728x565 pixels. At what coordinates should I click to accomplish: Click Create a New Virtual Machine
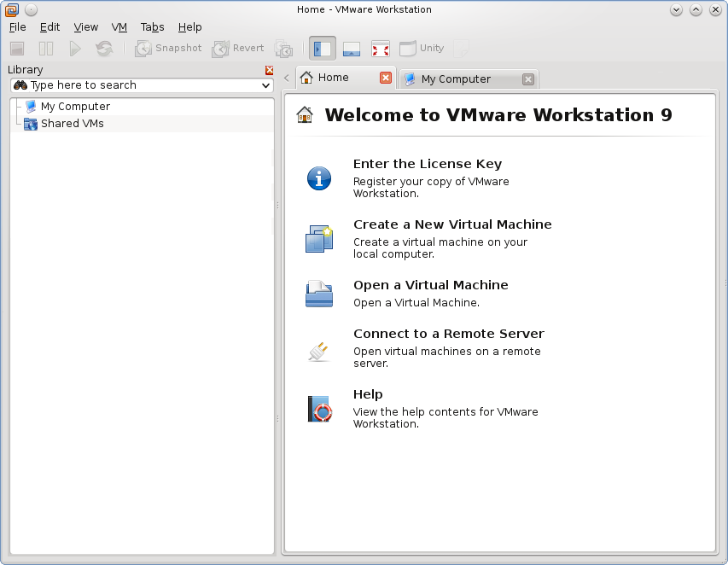[452, 224]
